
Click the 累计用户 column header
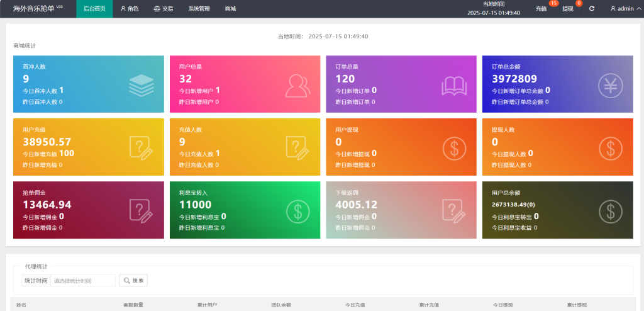[207, 305]
